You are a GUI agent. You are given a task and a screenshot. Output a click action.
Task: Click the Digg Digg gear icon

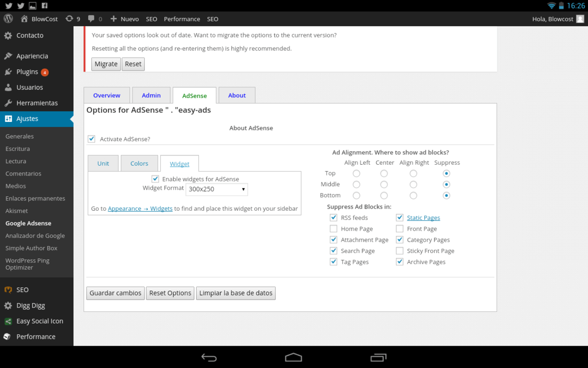coord(8,306)
